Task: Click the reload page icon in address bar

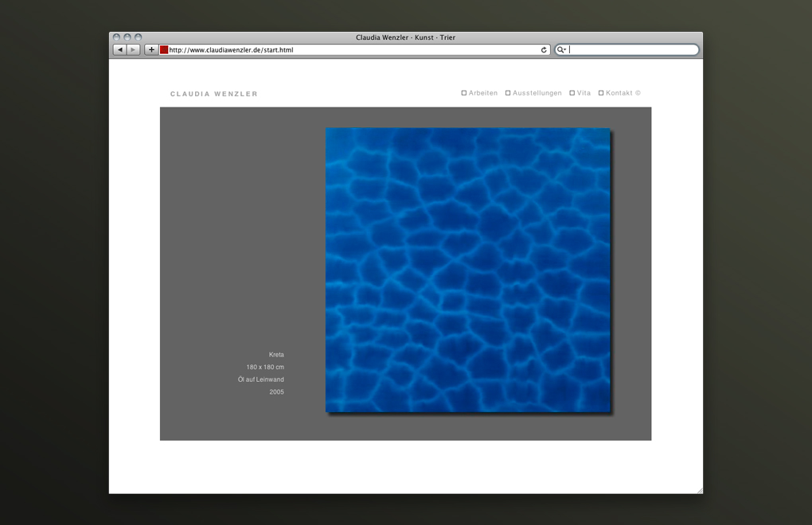Action: (x=544, y=50)
